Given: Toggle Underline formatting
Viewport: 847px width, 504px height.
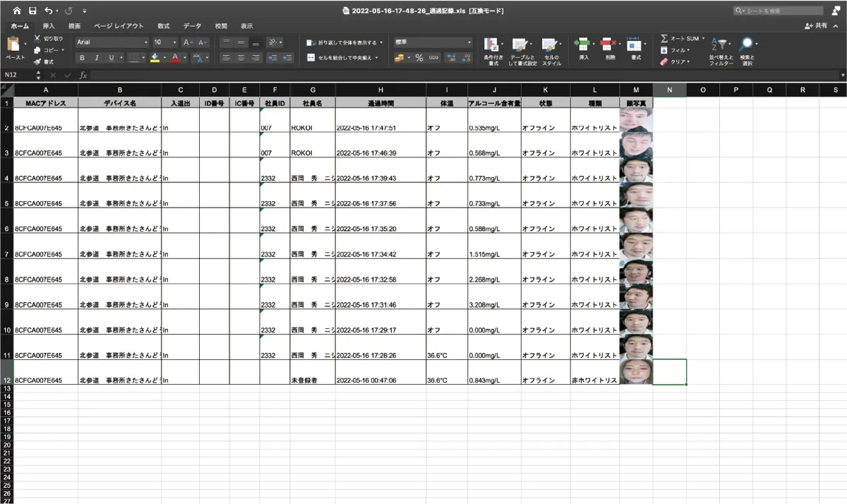Looking at the screenshot, I should [111, 58].
